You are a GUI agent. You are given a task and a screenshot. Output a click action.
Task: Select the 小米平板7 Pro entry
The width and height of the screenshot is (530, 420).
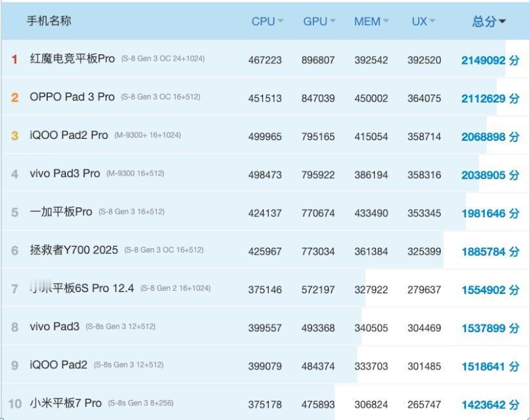click(x=65, y=403)
